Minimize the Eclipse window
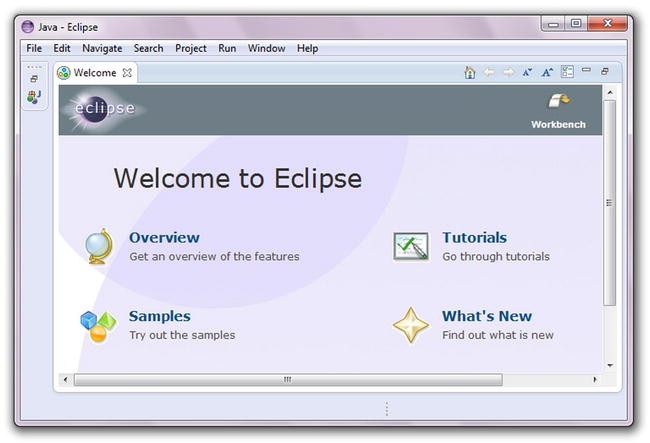 553,24
